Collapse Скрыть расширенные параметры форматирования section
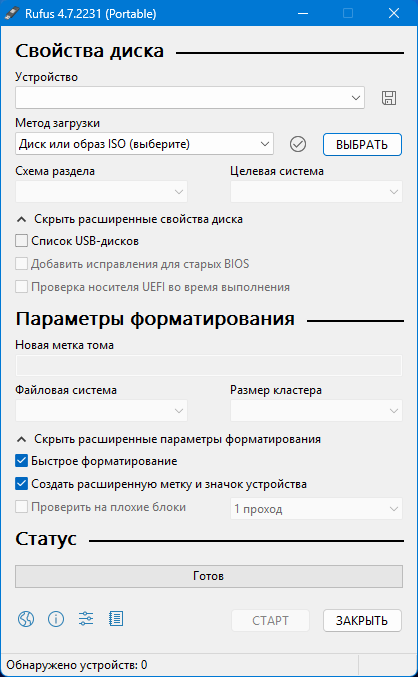Image resolution: width=418 pixels, height=677 pixels. [x=168, y=439]
